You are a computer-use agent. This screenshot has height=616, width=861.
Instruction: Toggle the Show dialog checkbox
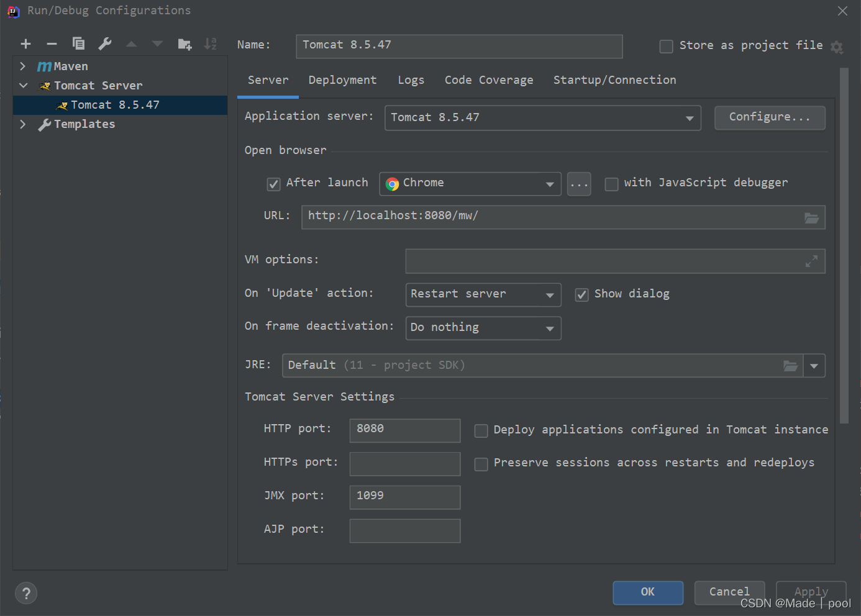click(581, 295)
